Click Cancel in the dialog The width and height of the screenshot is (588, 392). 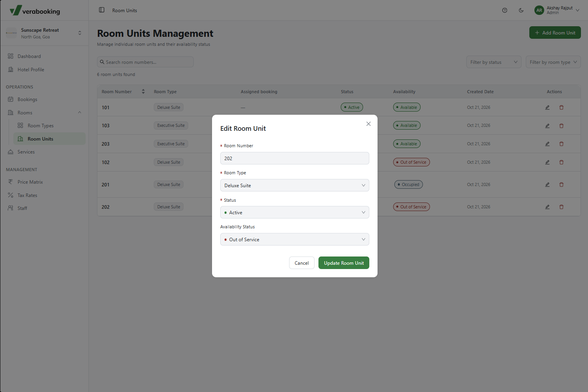(302, 263)
